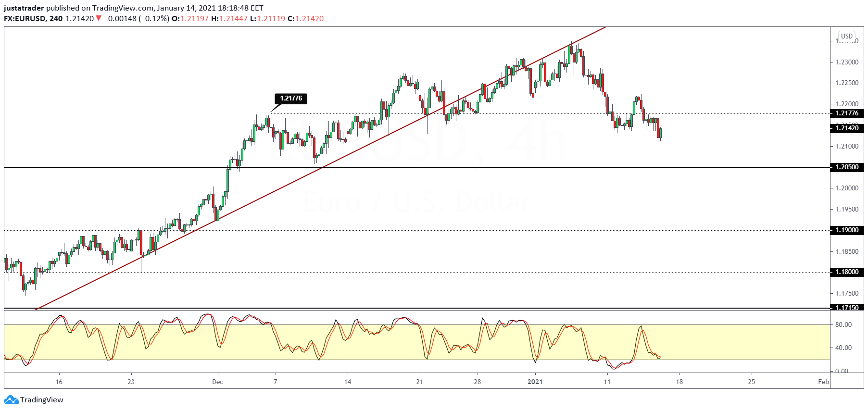Click the 2021 year marker on time axis
The height and width of the screenshot is (411, 868).
(x=535, y=382)
